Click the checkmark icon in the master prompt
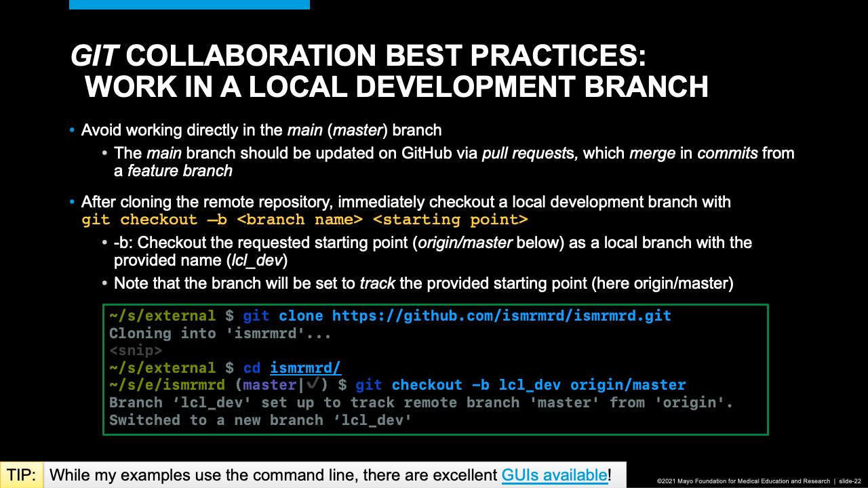 (313, 385)
